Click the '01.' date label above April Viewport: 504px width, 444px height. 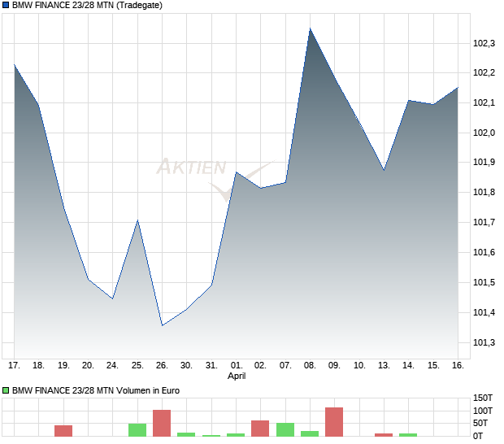coord(237,365)
